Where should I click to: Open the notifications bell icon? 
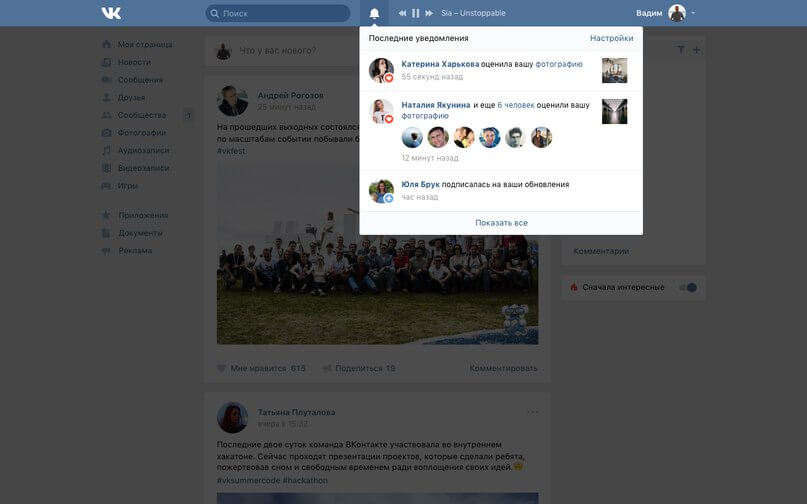[x=374, y=13]
